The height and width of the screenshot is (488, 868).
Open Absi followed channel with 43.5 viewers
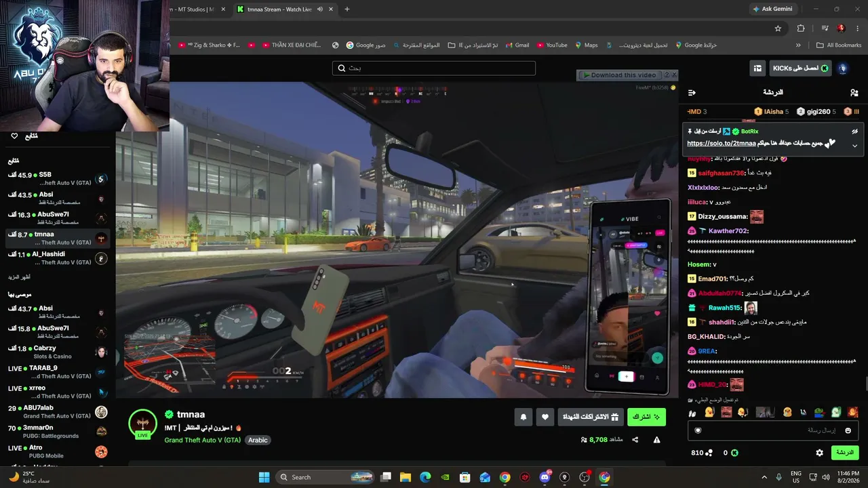click(x=58, y=199)
